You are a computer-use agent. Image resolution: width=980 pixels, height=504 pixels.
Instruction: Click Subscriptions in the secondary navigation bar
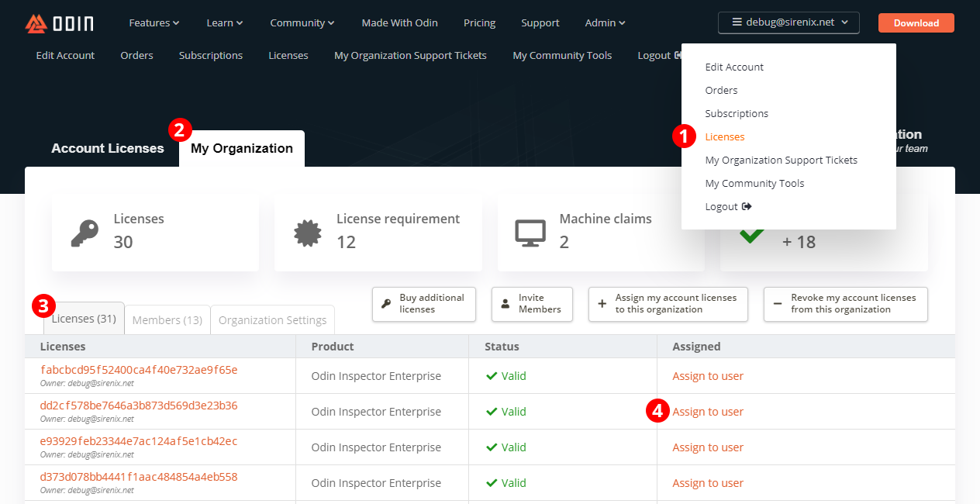[211, 56]
